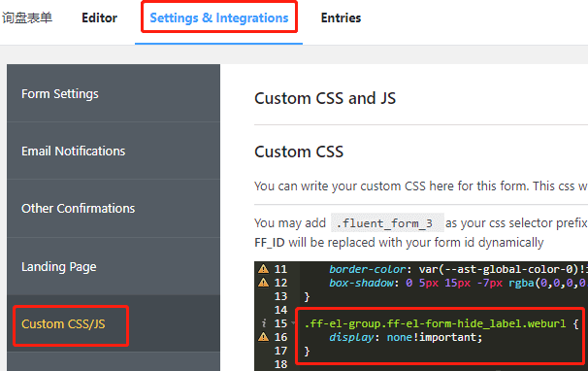Place cursor in box-shadow code line
Screen dimensions: 588x371
[458, 283]
